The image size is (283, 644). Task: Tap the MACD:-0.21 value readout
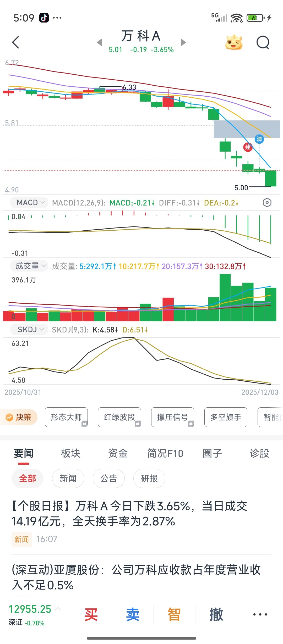pos(132,203)
